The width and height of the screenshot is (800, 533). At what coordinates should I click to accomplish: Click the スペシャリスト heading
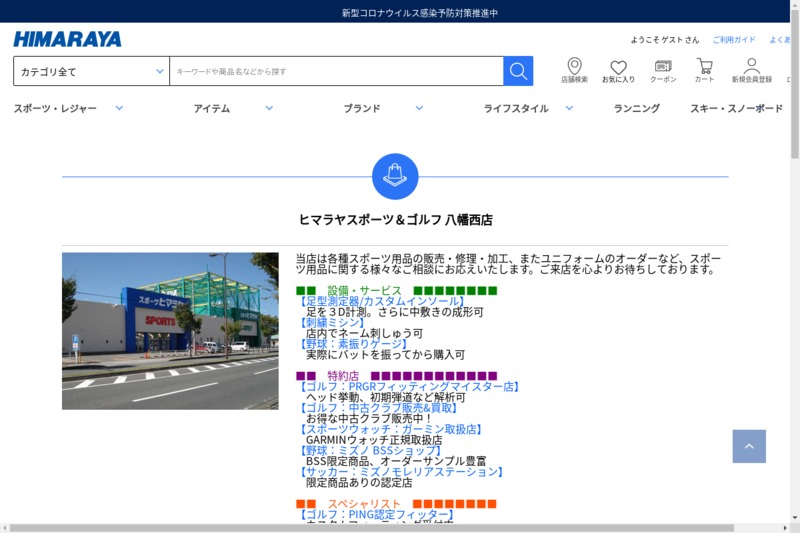(364, 504)
